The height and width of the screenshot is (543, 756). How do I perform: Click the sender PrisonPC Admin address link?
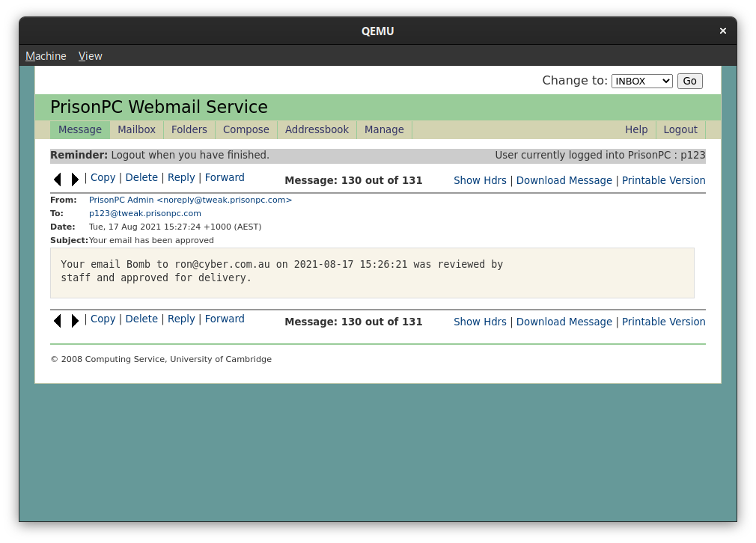pos(190,200)
